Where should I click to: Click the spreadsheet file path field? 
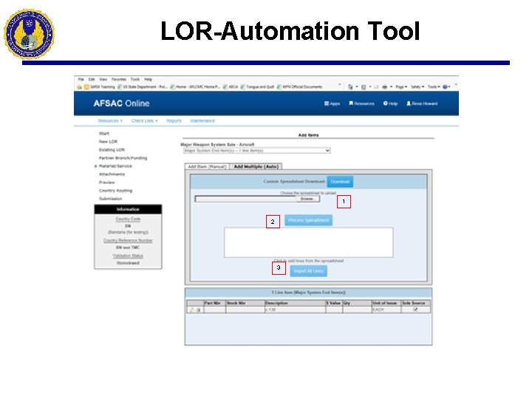(x=245, y=199)
